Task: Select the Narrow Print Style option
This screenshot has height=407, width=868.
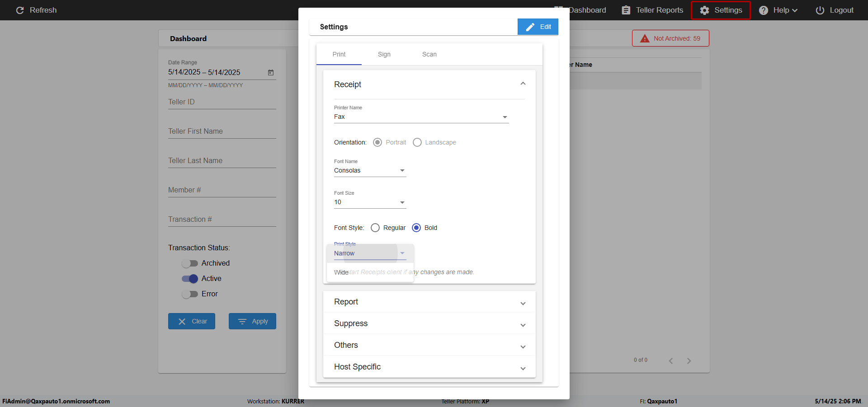Action: pos(370,253)
